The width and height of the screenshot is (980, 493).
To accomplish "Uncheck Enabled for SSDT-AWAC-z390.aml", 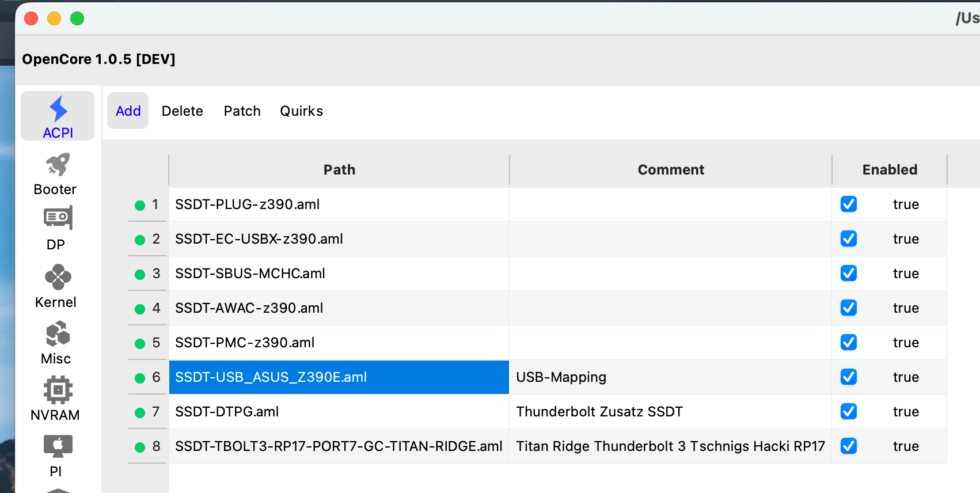I will pyautogui.click(x=848, y=308).
